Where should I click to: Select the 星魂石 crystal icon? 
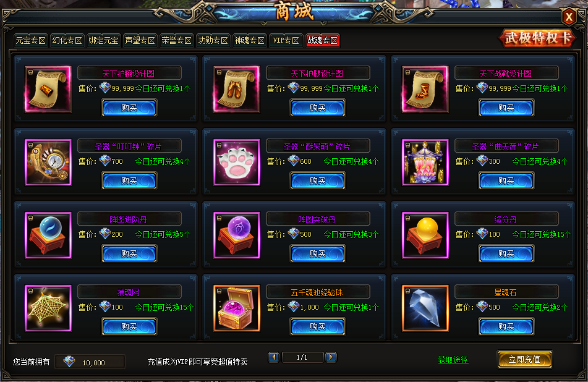coord(425,308)
